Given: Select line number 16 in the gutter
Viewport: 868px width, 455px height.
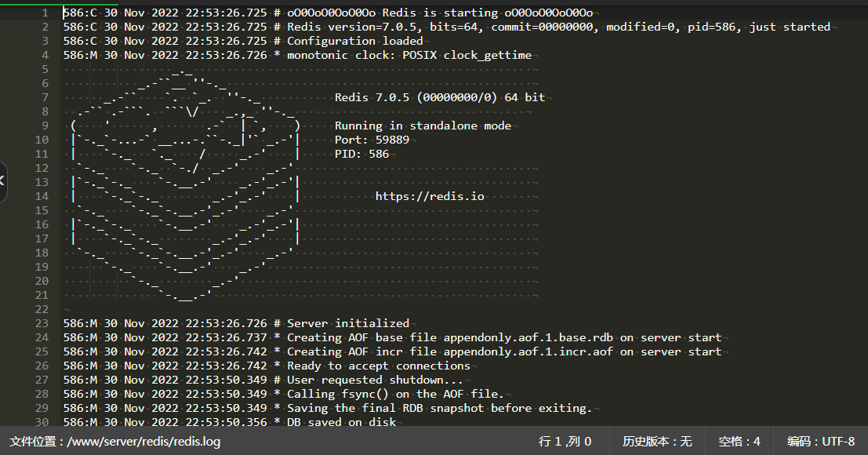Looking at the screenshot, I should tap(42, 224).
